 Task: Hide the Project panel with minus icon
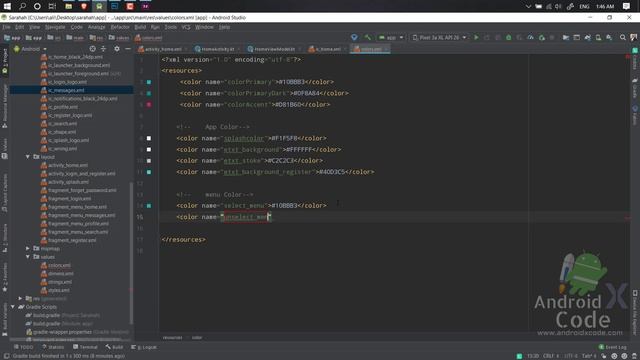tap(128, 49)
